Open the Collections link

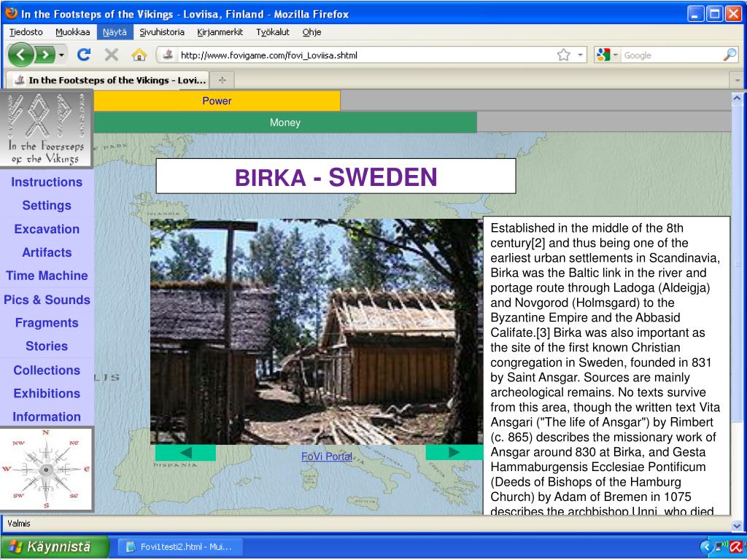coord(47,370)
